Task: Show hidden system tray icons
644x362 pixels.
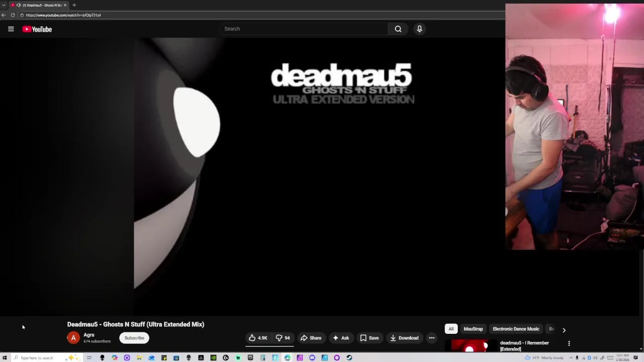Action: pyautogui.click(x=571, y=357)
